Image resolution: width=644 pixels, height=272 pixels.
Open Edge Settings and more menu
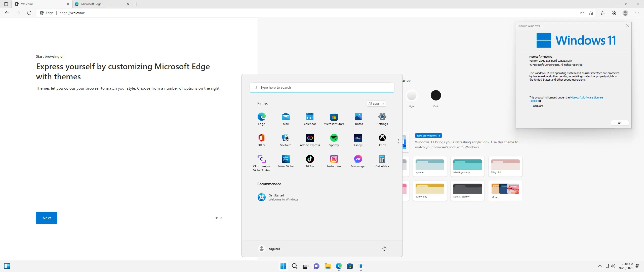[x=637, y=13]
